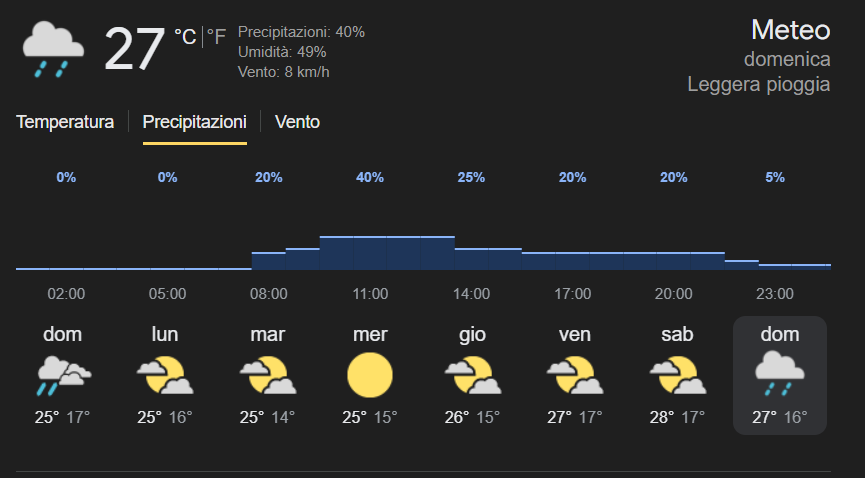Switch units to °F

pos(216,38)
